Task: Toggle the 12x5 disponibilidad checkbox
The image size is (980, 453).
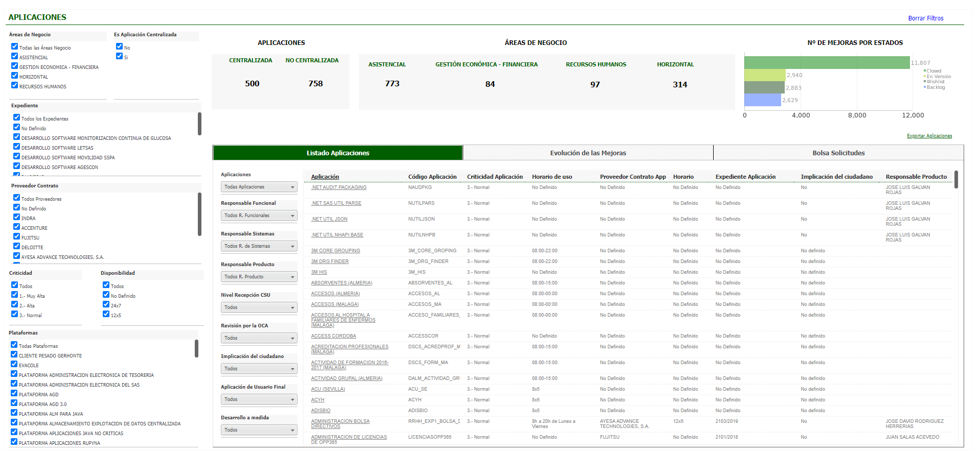Action: click(x=106, y=314)
